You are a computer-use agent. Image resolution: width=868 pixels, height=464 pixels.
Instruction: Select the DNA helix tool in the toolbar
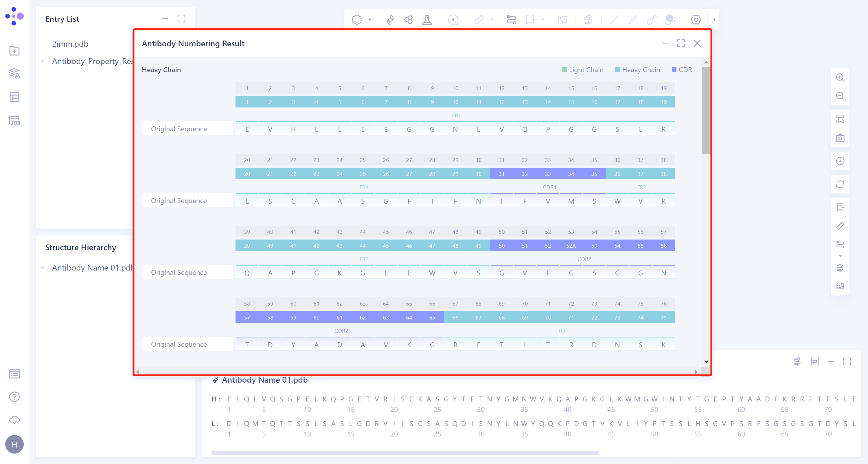[390, 20]
